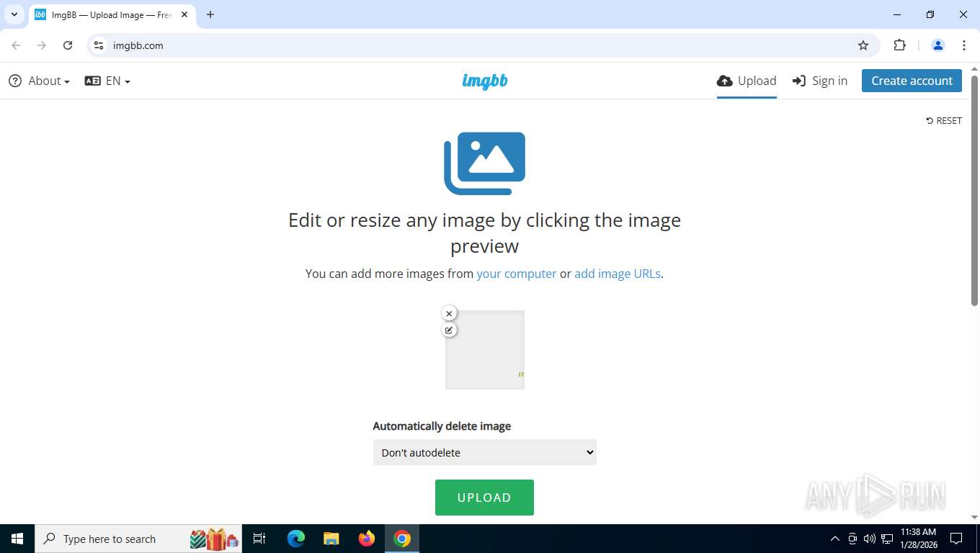Viewport: 980px width, 553px height.
Task: Reload the page with the refresh icon
Action: pos(68,45)
